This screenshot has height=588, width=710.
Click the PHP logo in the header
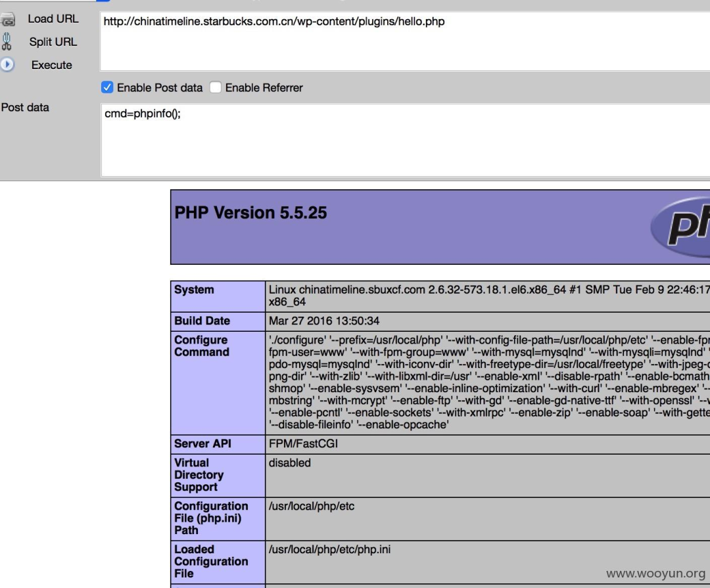[680, 227]
